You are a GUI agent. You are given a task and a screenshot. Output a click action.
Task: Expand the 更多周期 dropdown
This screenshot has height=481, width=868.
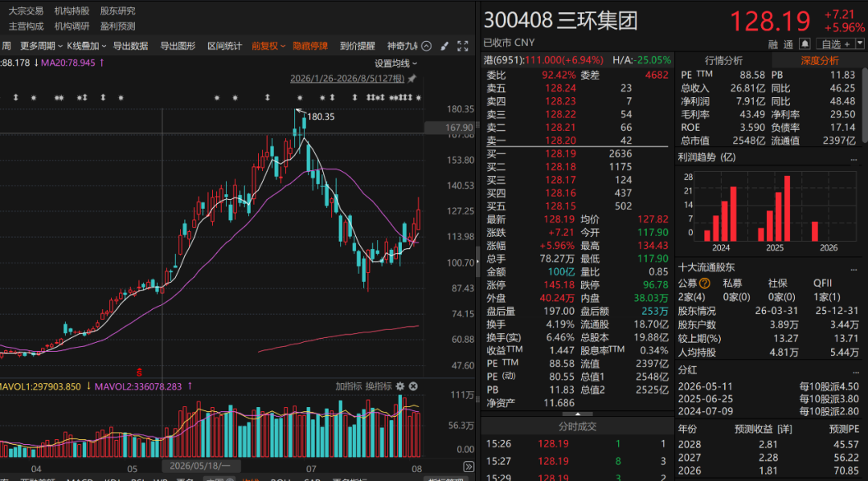click(41, 46)
